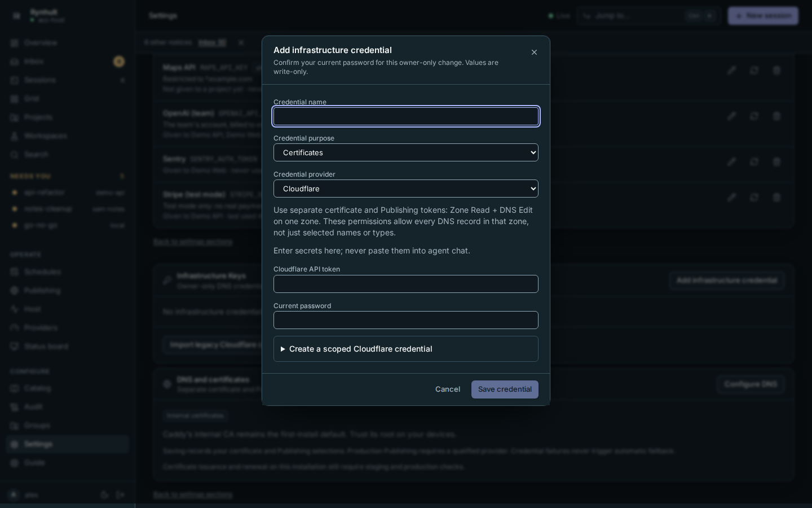Close the Add infrastructure credential dialog
Viewport: 812px width, 508px height.
(x=534, y=52)
